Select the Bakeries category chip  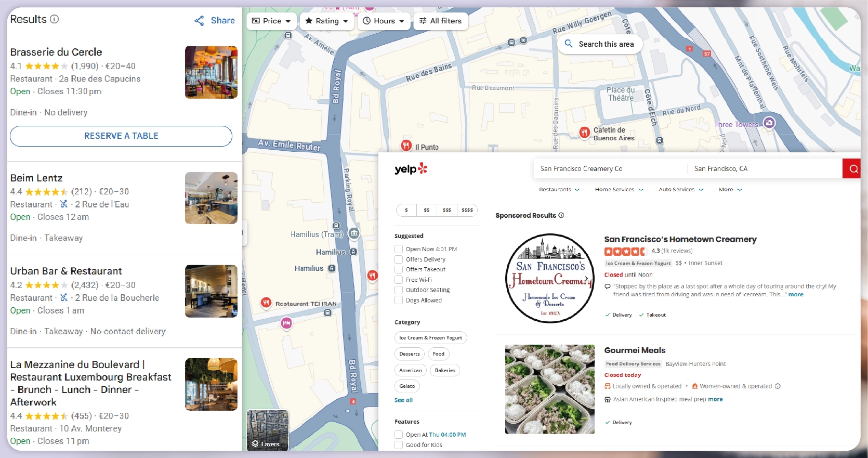[445, 371]
